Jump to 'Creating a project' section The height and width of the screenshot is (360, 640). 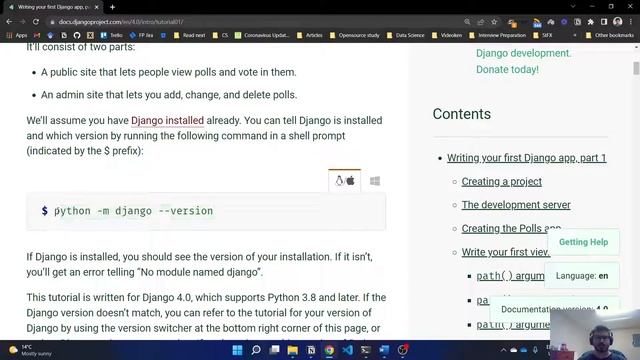502,182
